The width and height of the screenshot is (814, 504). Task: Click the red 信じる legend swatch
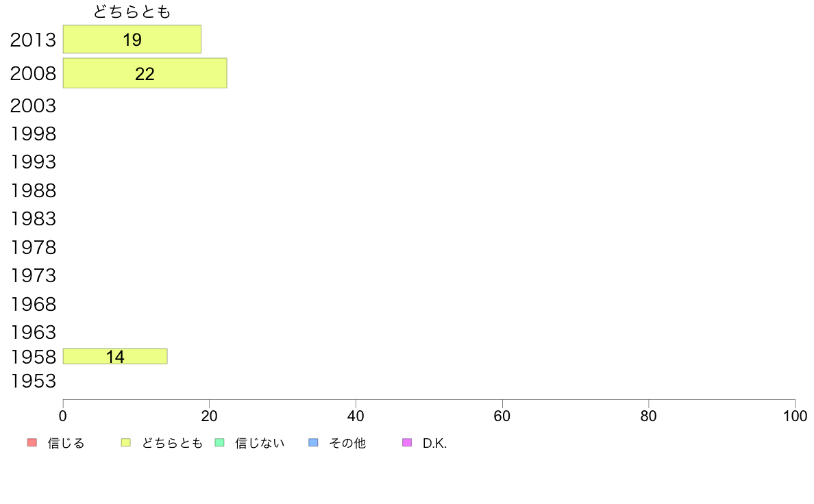[x=32, y=442]
